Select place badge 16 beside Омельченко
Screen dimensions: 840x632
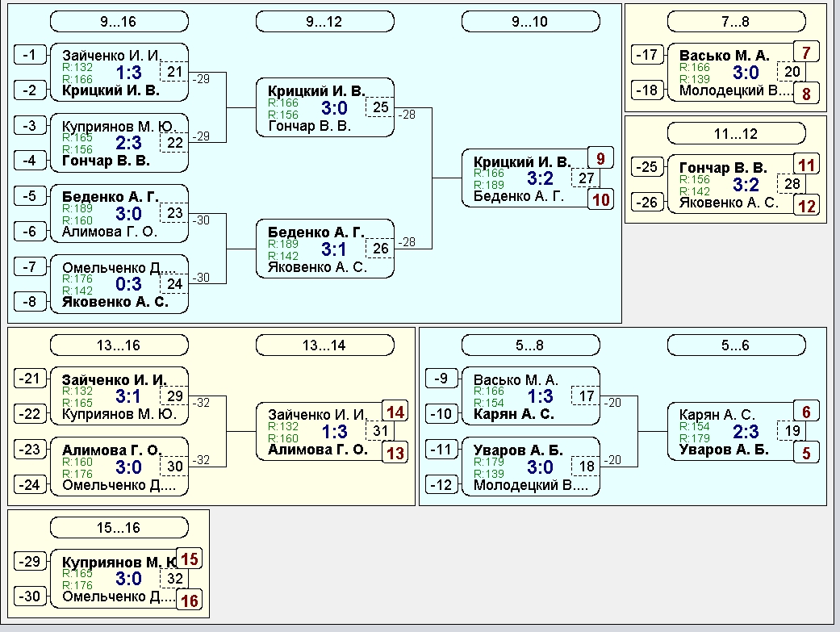189,600
